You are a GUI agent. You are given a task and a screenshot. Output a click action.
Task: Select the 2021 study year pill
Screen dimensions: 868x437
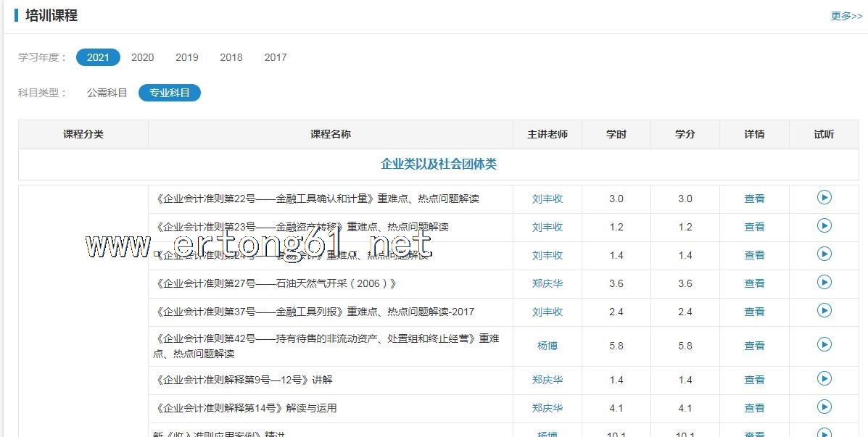[98, 57]
